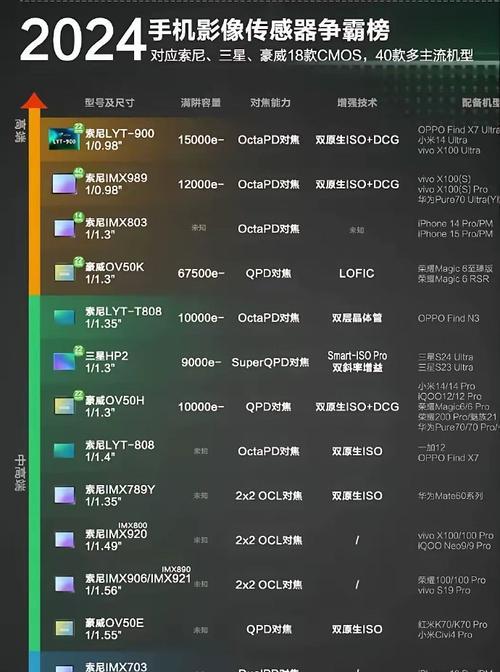Image resolution: width=500 pixels, height=672 pixels.
Task: Click the model name "索尼IMX803"
Action: coord(116,222)
